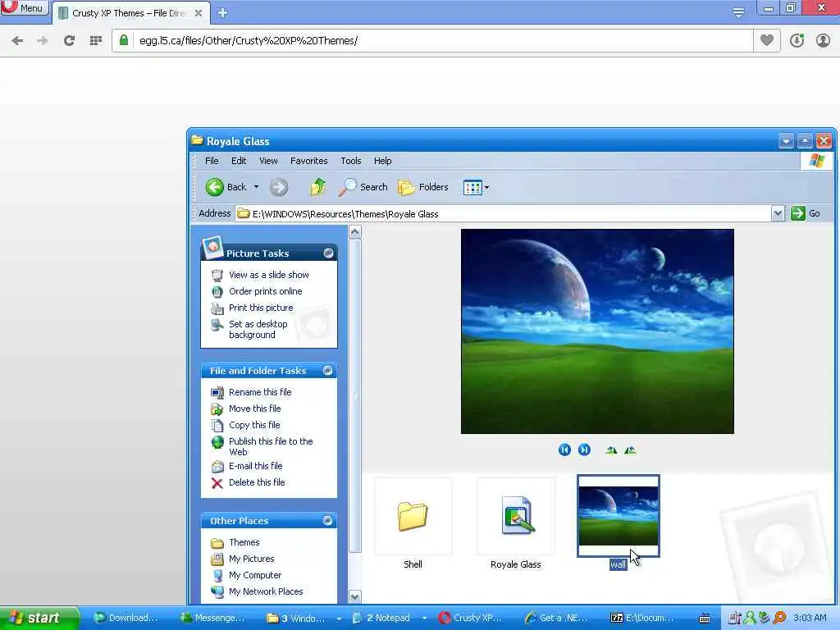Click E-mail this file
Viewport: 840px width, 630px height.
256,466
